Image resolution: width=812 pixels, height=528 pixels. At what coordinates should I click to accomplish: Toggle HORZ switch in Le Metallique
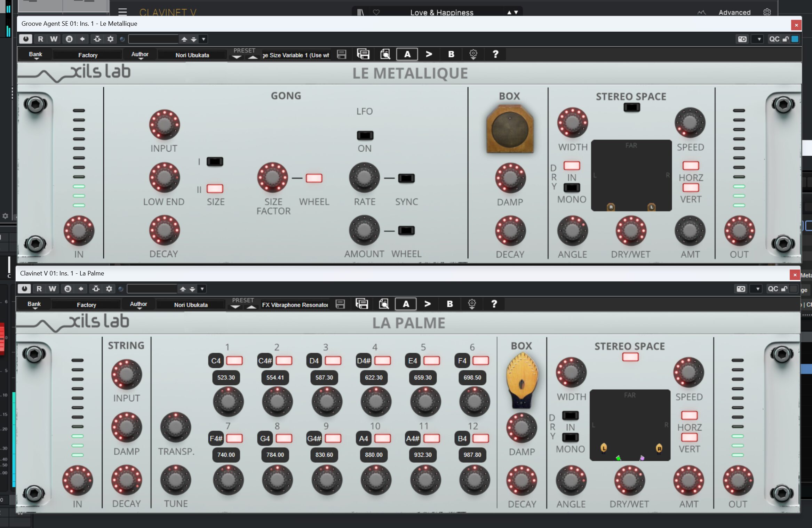pos(691,166)
